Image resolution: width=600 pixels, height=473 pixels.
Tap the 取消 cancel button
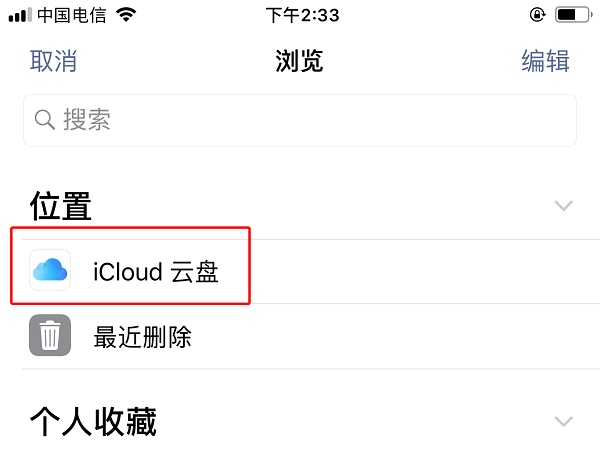click(x=53, y=61)
